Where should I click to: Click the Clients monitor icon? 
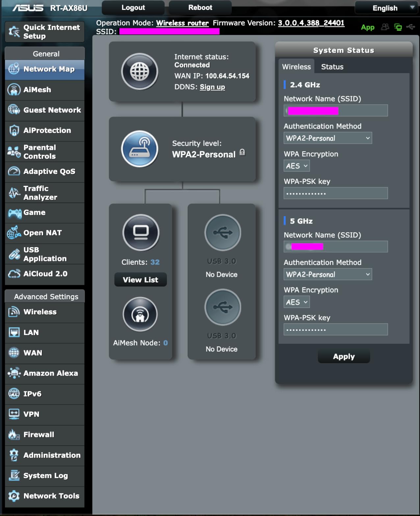141,233
